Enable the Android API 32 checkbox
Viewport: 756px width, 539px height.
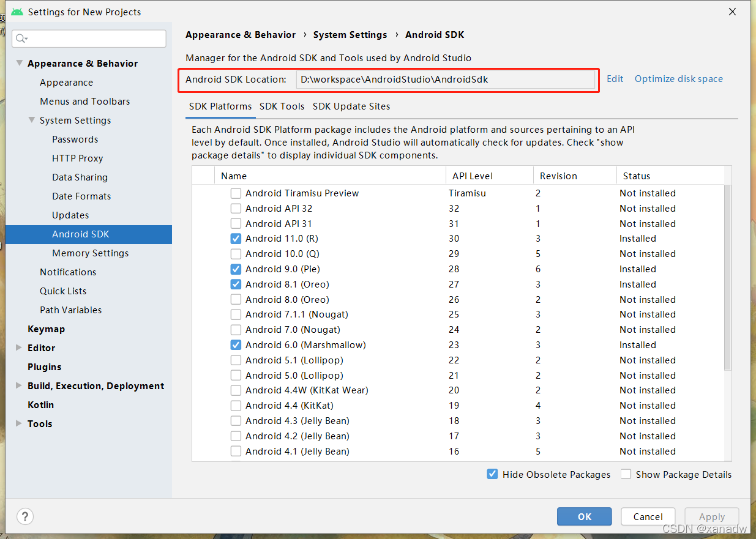236,209
